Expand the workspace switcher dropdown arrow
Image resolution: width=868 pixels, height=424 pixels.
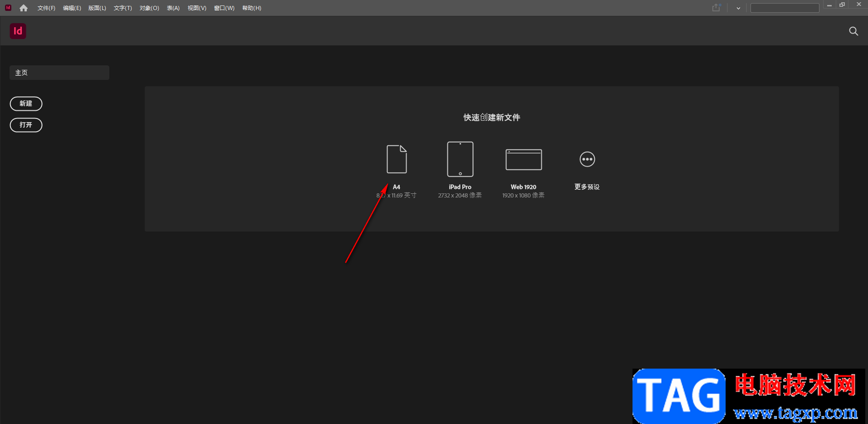738,8
